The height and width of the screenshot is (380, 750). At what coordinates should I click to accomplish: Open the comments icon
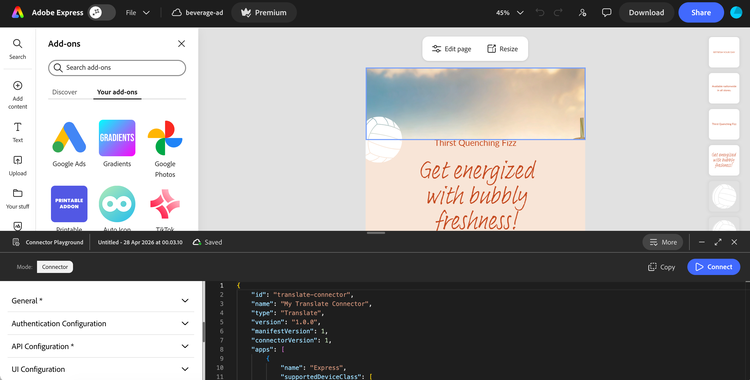click(x=607, y=12)
